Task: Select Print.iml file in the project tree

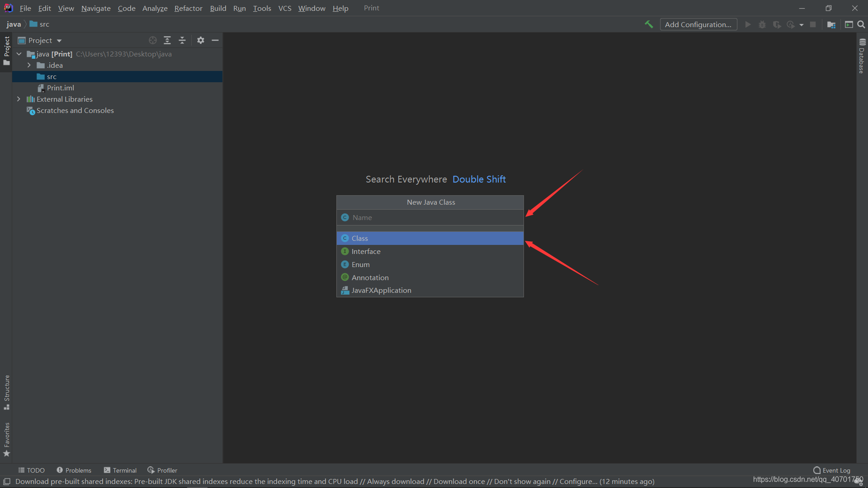Action: point(60,88)
